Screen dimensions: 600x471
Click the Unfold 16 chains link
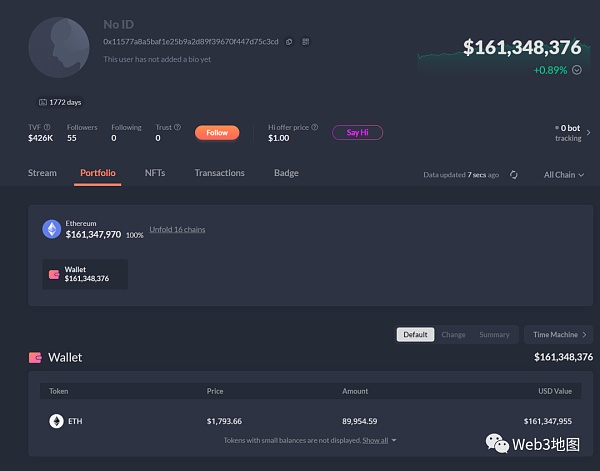(177, 229)
